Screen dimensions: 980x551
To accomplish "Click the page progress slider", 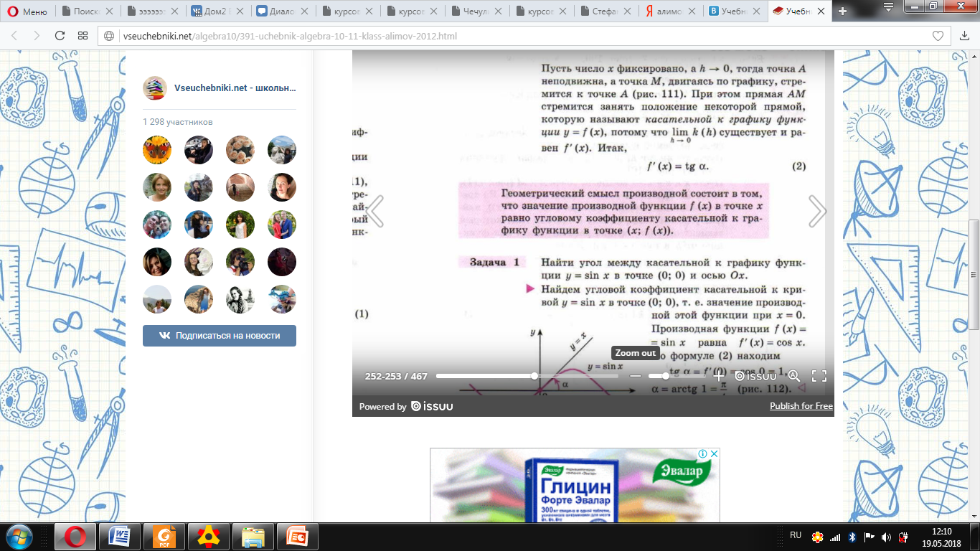I will pos(527,376).
